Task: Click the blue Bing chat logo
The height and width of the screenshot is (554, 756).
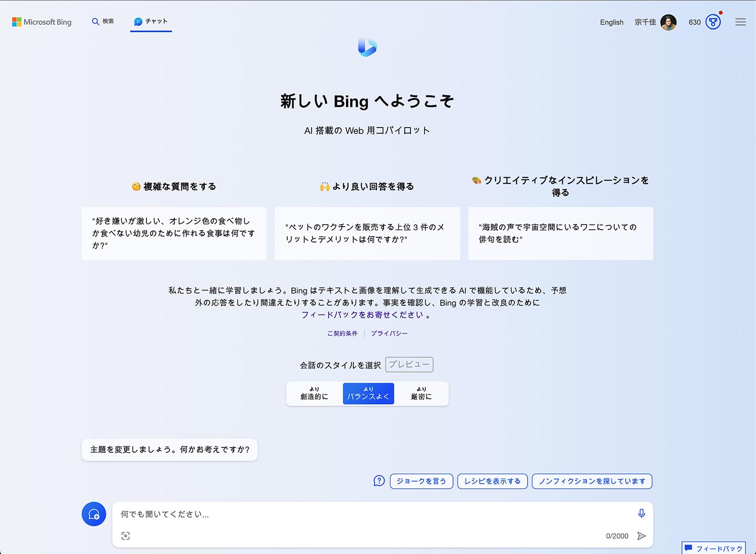Action: pyautogui.click(x=367, y=47)
